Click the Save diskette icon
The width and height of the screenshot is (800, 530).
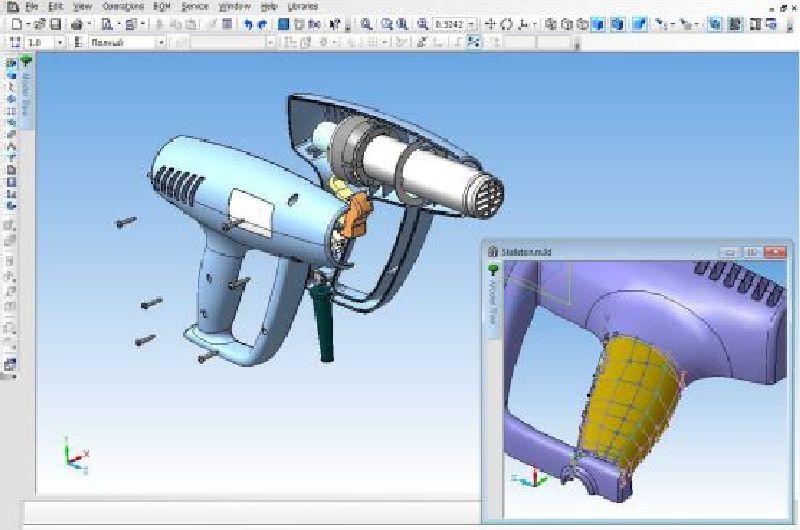[56, 24]
